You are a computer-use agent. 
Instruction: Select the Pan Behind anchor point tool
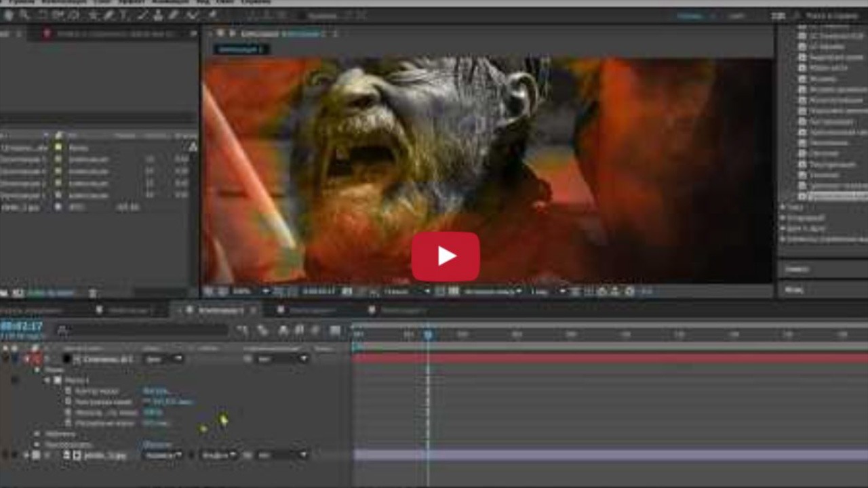point(74,14)
